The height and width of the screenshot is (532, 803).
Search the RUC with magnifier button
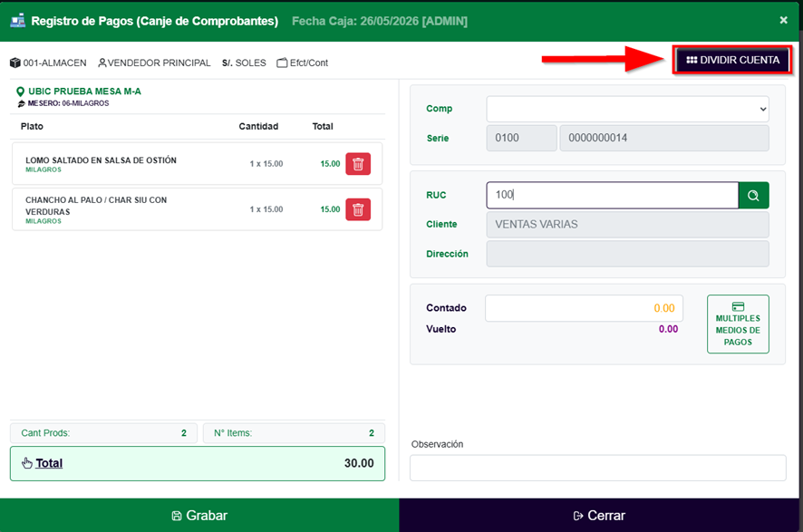coord(753,195)
